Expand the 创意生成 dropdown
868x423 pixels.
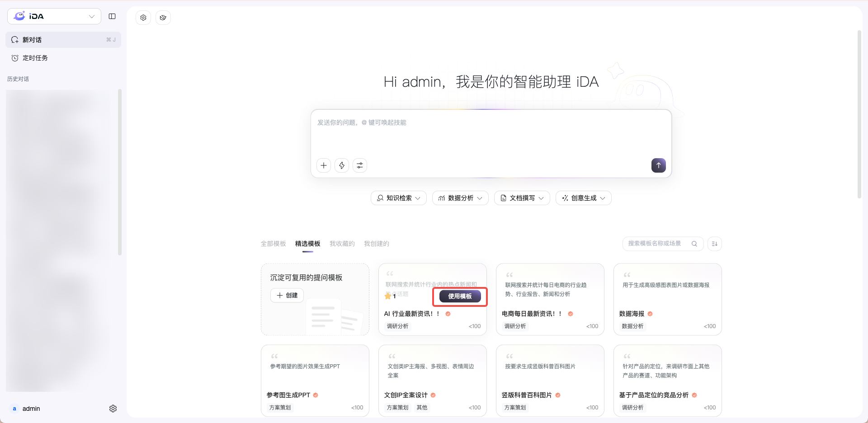click(x=584, y=198)
